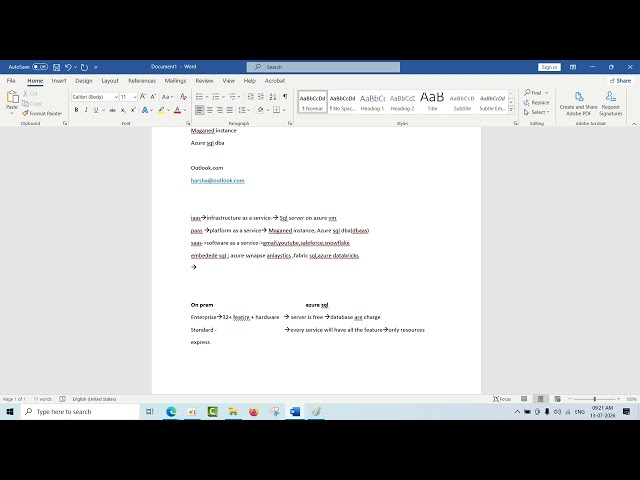Decrease paragraph indent
This screenshot has width=640, height=480.
click(x=251, y=97)
